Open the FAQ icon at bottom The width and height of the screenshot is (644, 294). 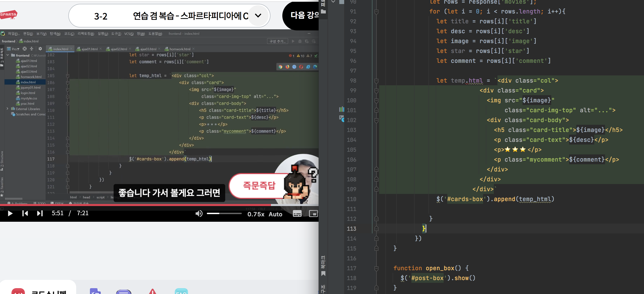[x=181, y=291]
